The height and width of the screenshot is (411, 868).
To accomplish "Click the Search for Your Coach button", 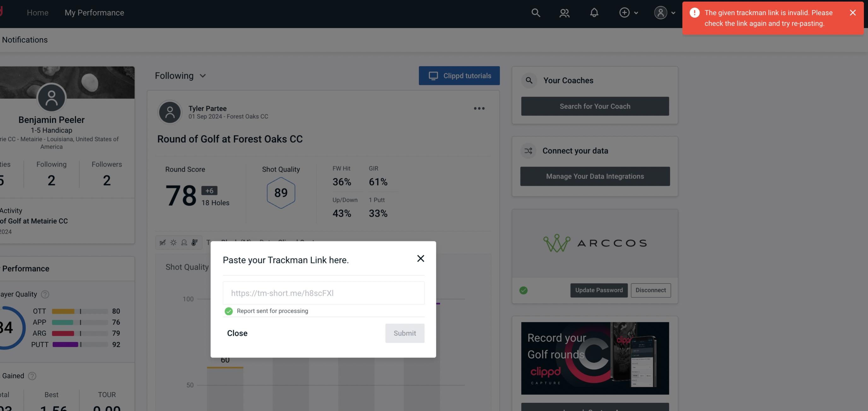I will click(595, 106).
